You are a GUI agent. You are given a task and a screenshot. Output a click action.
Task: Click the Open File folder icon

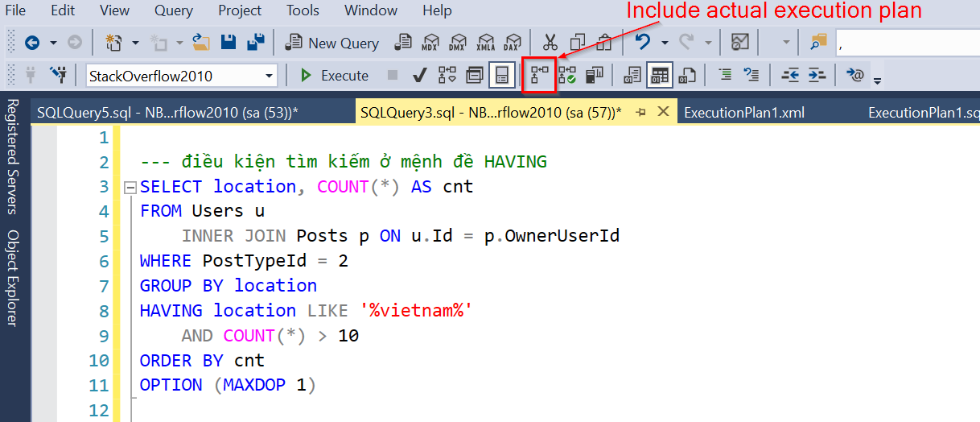point(201,43)
